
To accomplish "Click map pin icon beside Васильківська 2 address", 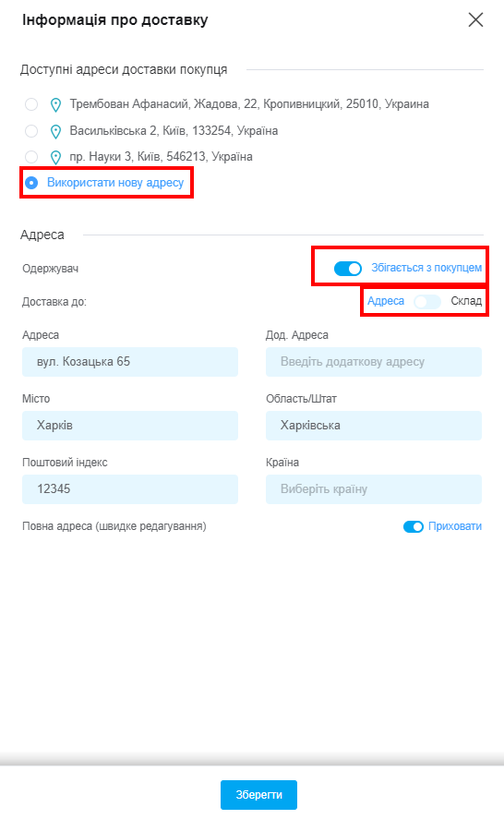I will click(55, 131).
